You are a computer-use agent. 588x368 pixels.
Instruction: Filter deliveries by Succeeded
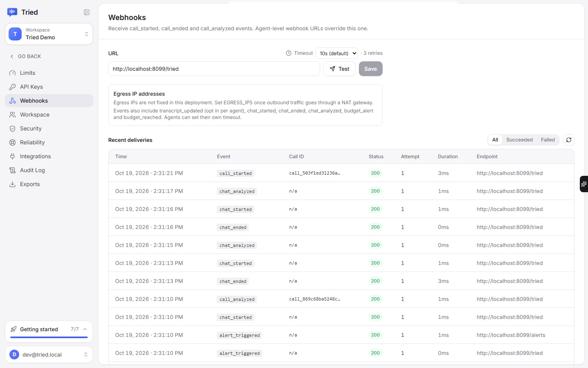pos(519,140)
